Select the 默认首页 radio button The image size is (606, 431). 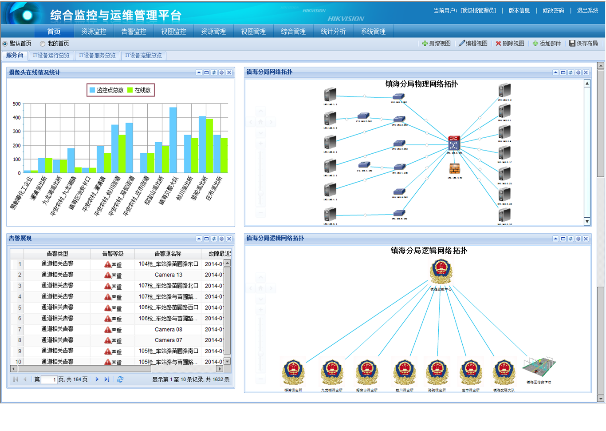click(x=4, y=44)
